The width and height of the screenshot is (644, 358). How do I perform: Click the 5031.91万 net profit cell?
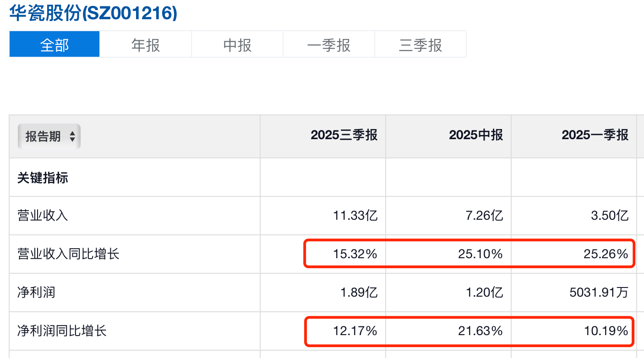coord(599,292)
